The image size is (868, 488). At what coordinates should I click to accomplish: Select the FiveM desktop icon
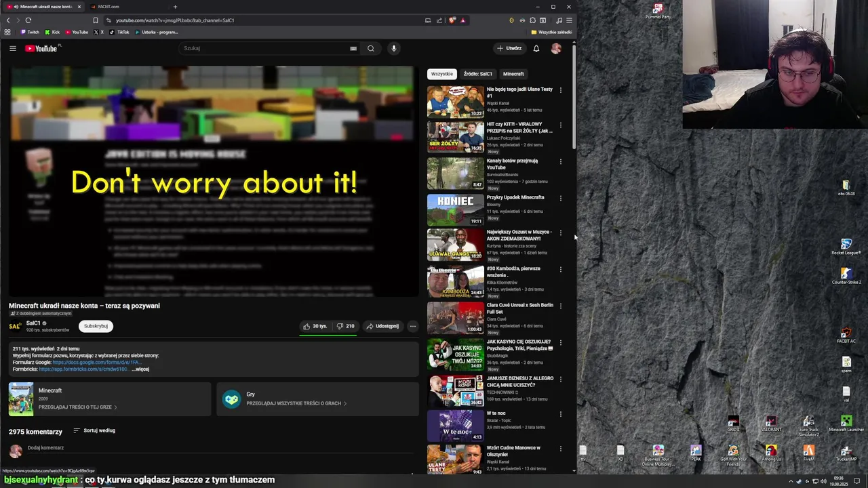click(x=808, y=453)
